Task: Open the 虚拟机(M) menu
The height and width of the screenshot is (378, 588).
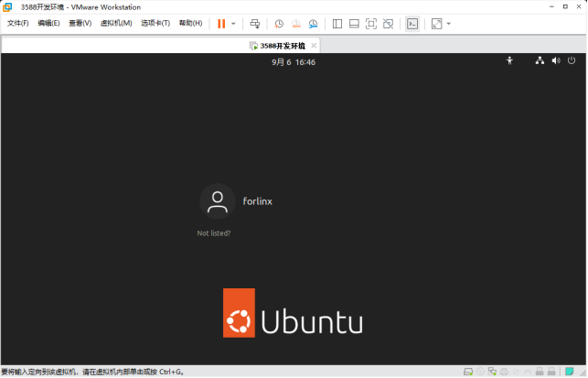Action: [x=116, y=23]
